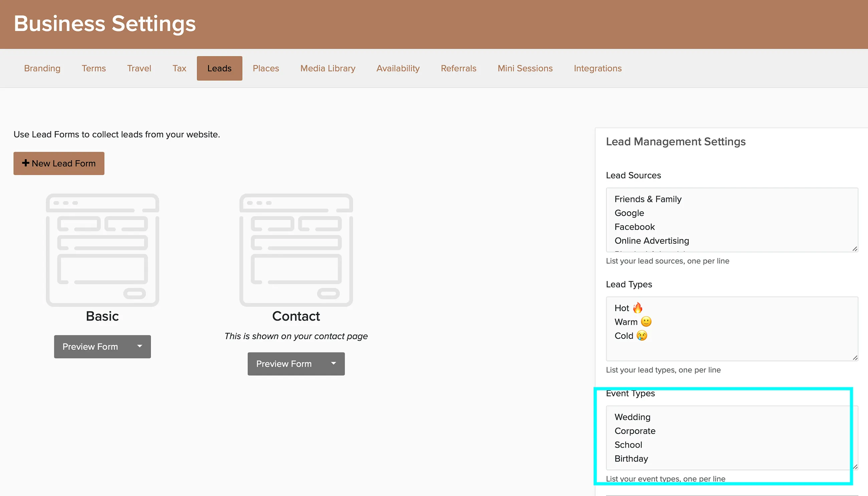868x496 pixels.
Task: Open the Travel tab
Action: pyautogui.click(x=139, y=68)
